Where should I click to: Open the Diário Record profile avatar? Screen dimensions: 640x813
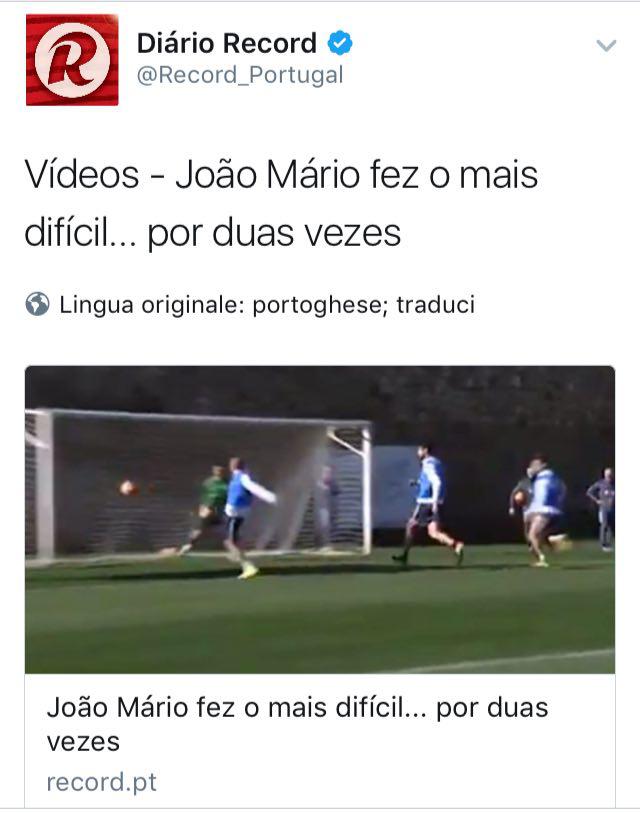click(x=72, y=60)
